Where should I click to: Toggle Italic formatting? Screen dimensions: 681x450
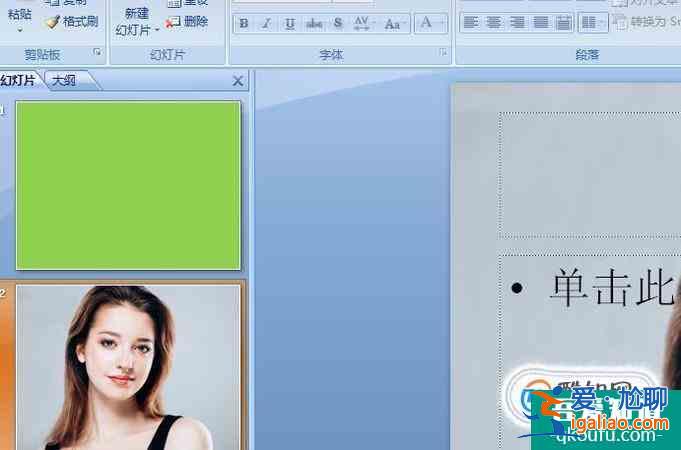[x=267, y=23]
